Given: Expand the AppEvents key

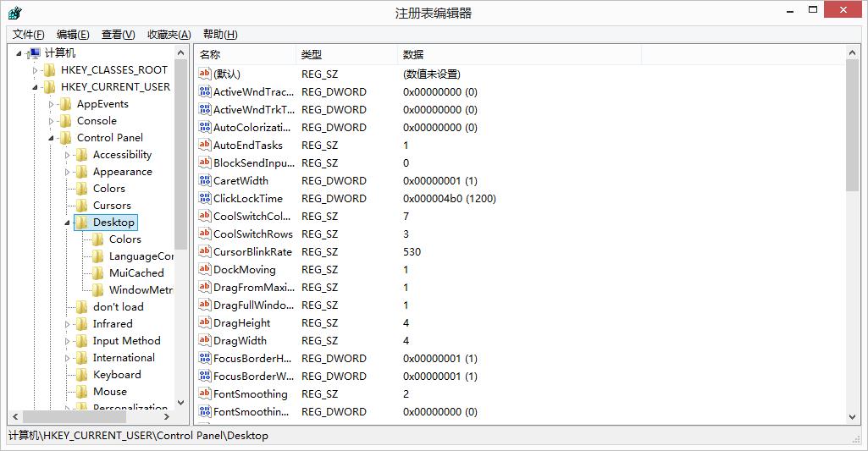Looking at the screenshot, I should 52,105.
